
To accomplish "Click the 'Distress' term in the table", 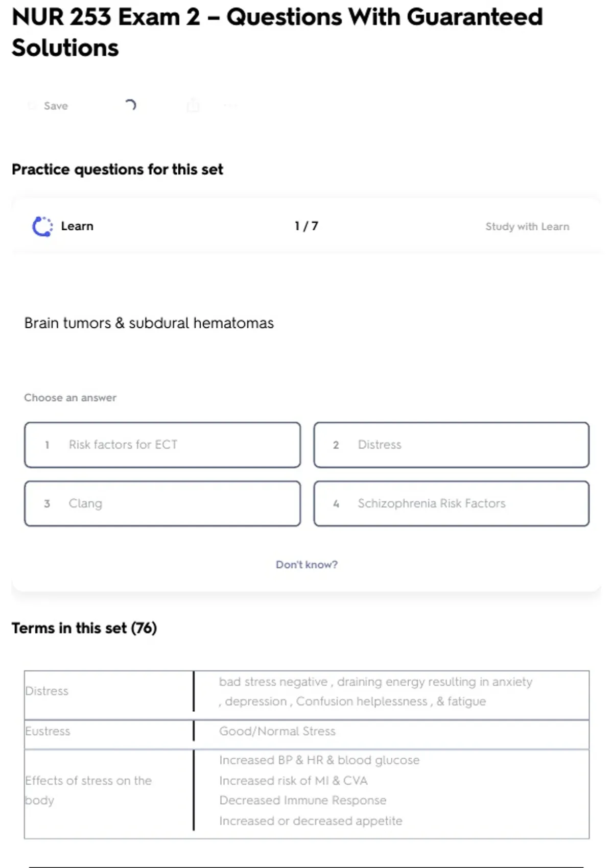I will [47, 691].
